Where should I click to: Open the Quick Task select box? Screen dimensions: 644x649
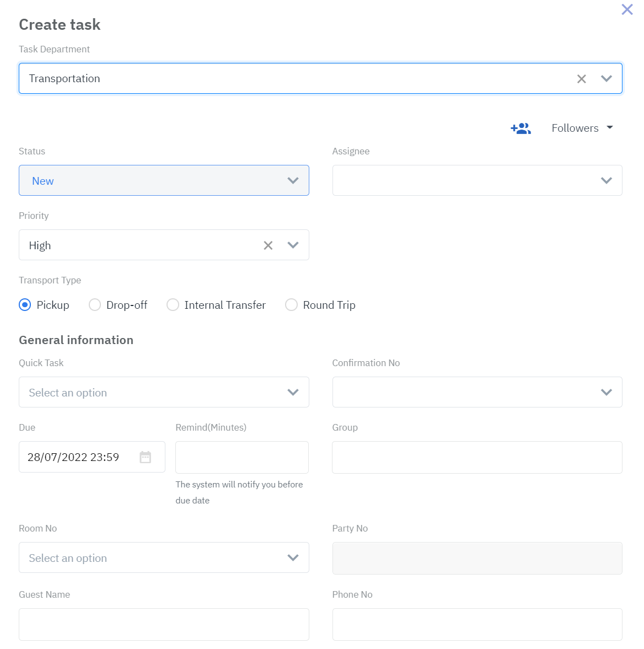click(164, 393)
